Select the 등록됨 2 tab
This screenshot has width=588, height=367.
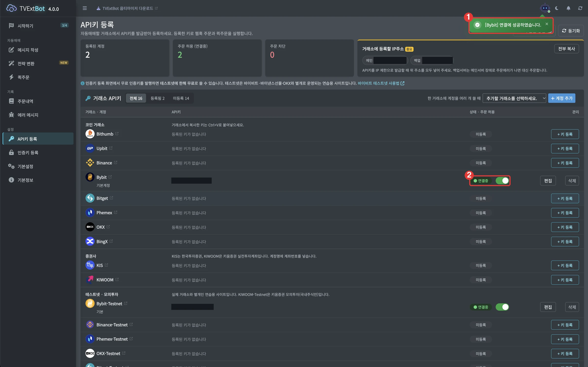tap(158, 98)
